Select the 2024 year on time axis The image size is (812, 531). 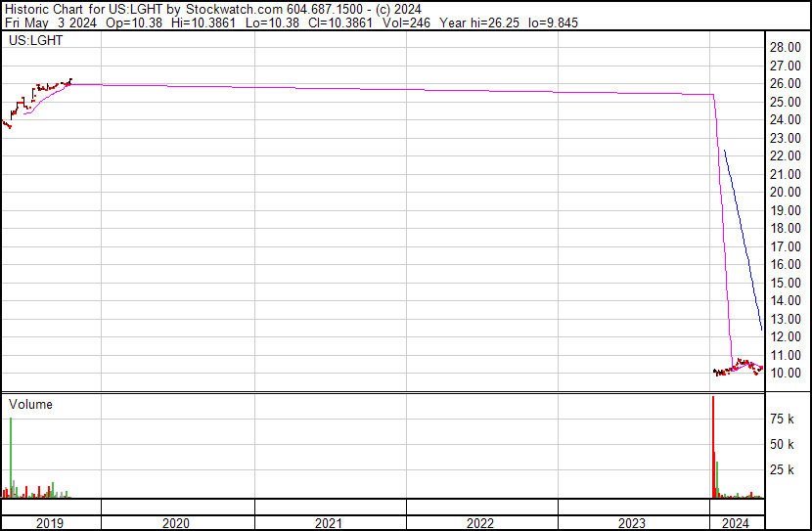[x=737, y=523]
